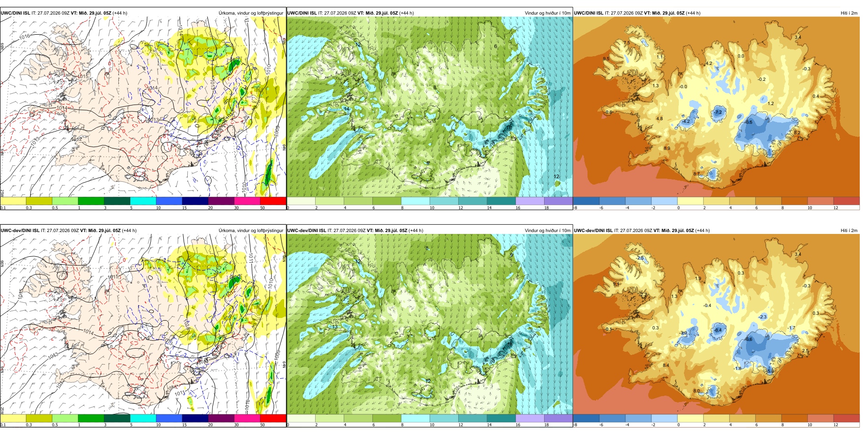This screenshot has width=868, height=434.
Task: Click the teal 14 swatch in bottom wind legend
Action: (x=501, y=418)
